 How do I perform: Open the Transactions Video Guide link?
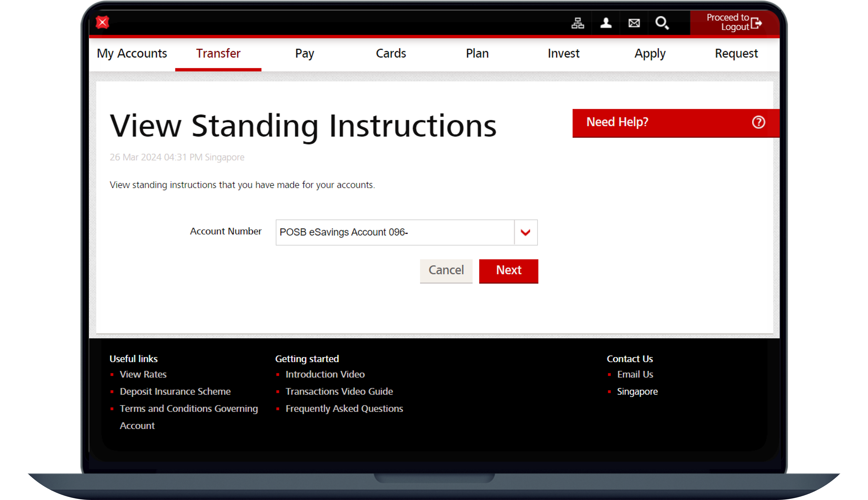(339, 392)
